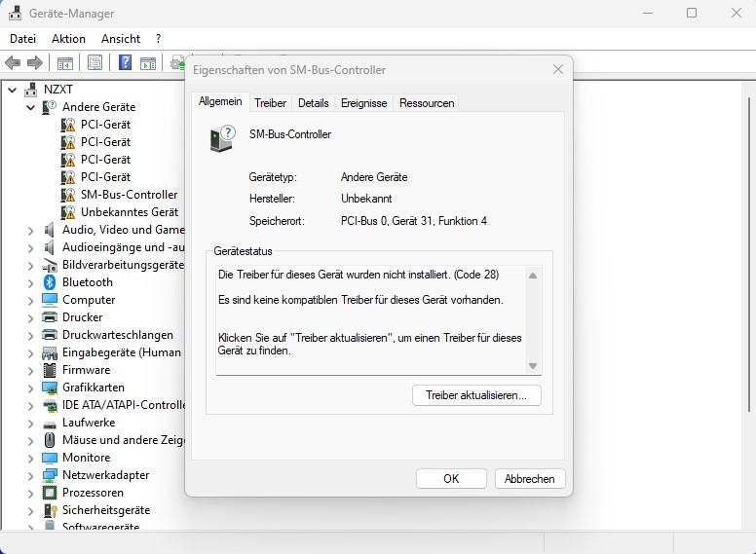Viewport: 756px width, 554px height.
Task: Open the Aktion menu
Action: [x=68, y=39]
